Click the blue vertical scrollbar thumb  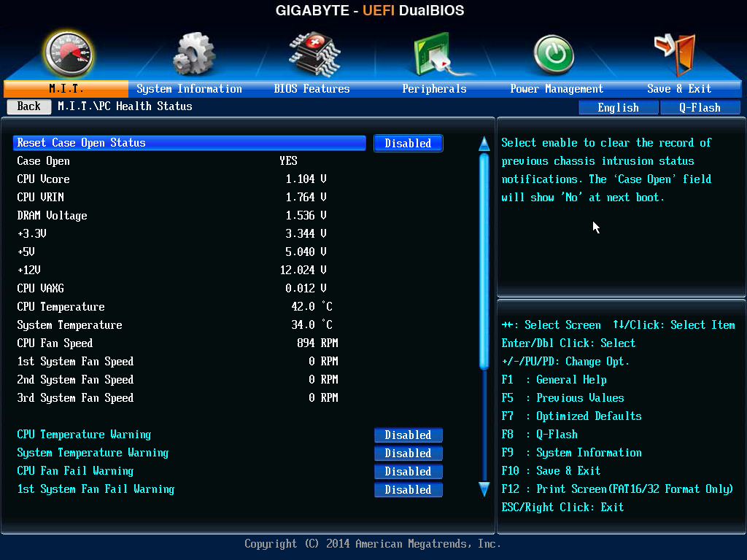click(484, 261)
